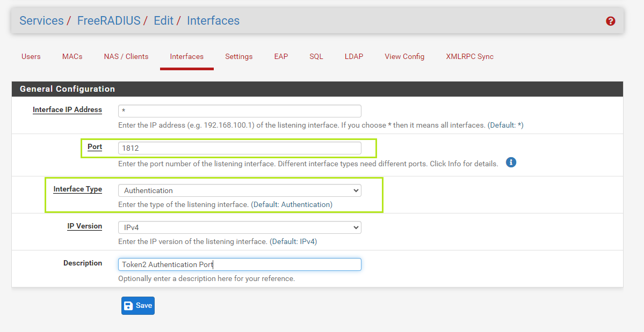Click the IP Version label
The image size is (644, 332).
click(85, 226)
